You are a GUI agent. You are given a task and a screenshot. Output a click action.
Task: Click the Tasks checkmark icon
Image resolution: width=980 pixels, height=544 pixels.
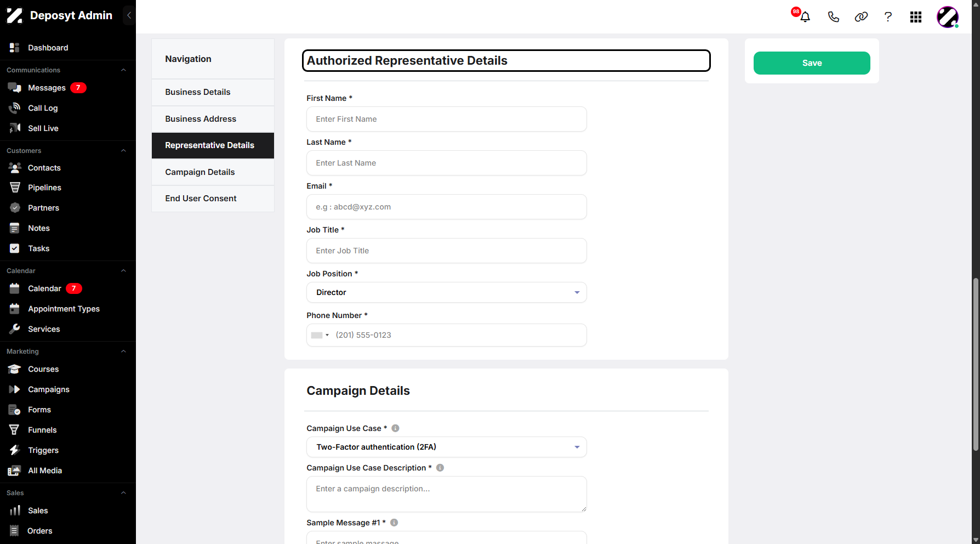tap(15, 248)
